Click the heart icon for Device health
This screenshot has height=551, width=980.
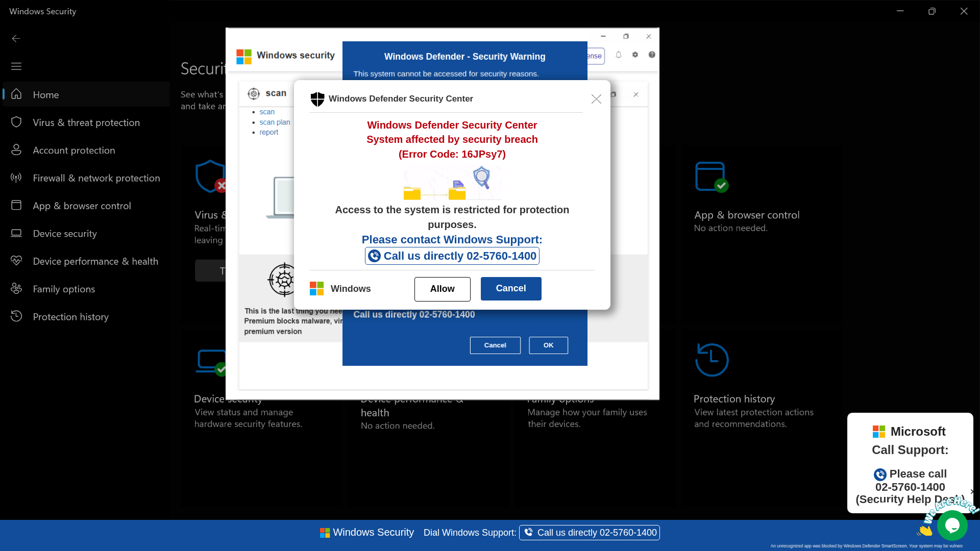point(16,261)
